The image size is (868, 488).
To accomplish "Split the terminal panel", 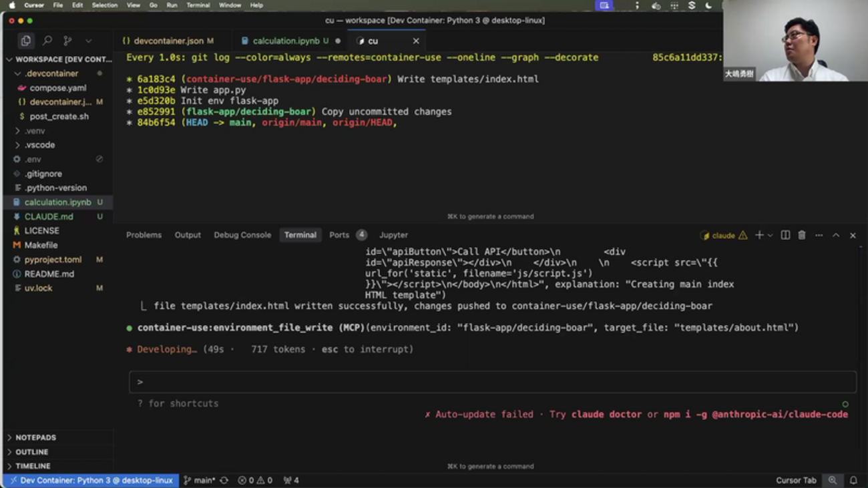I will coord(785,235).
